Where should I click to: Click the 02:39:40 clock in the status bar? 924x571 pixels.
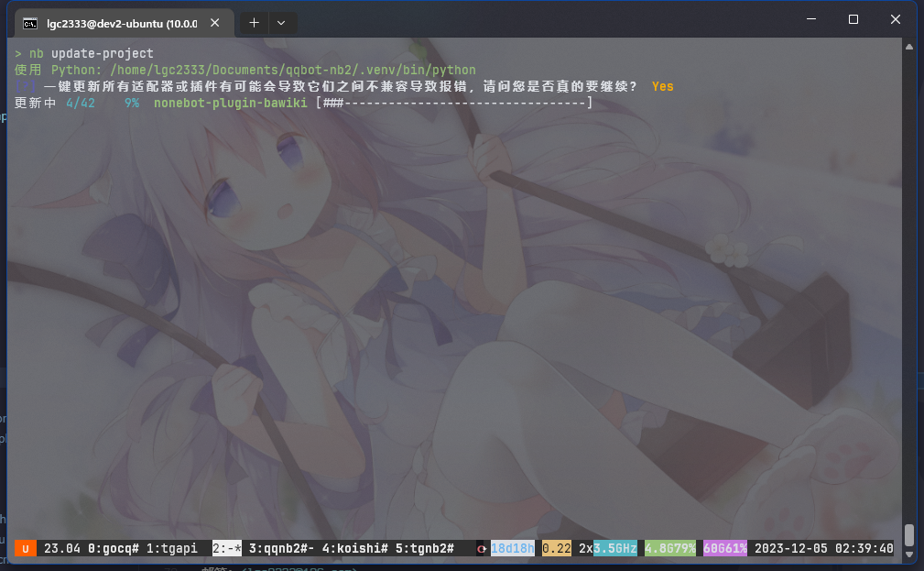[864, 549]
